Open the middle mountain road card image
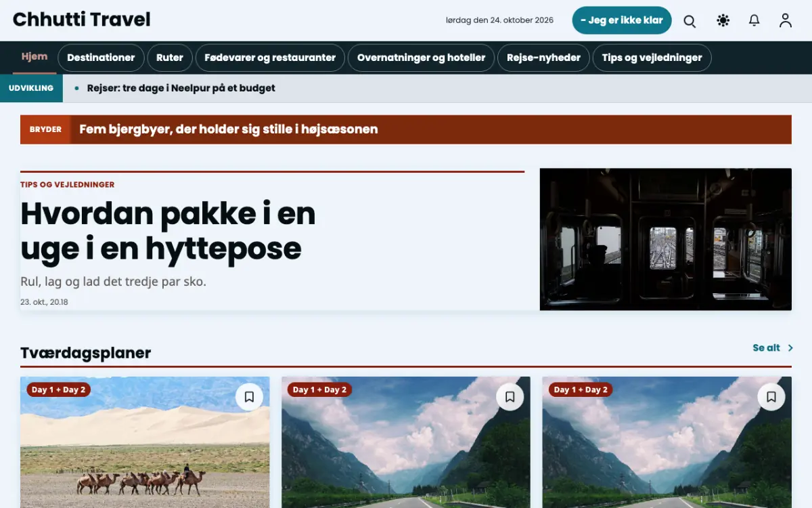The height and width of the screenshot is (508, 812). coord(406,442)
